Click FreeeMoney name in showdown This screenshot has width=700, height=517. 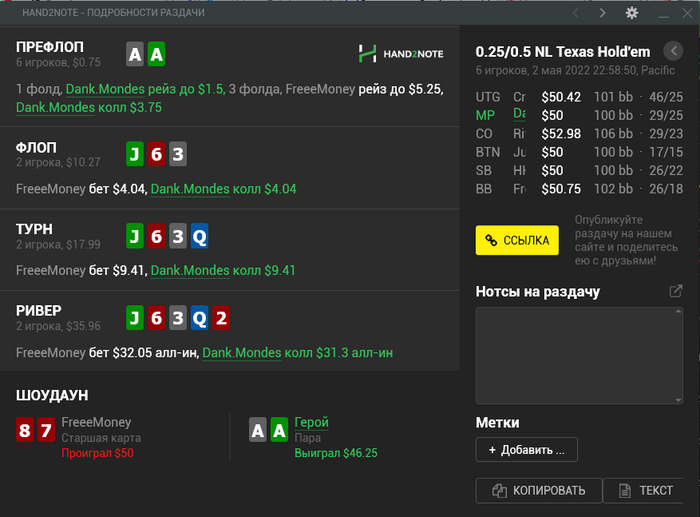[96, 422]
